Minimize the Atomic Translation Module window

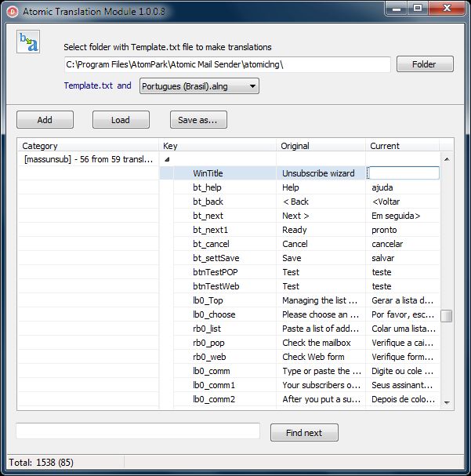coord(396,8)
